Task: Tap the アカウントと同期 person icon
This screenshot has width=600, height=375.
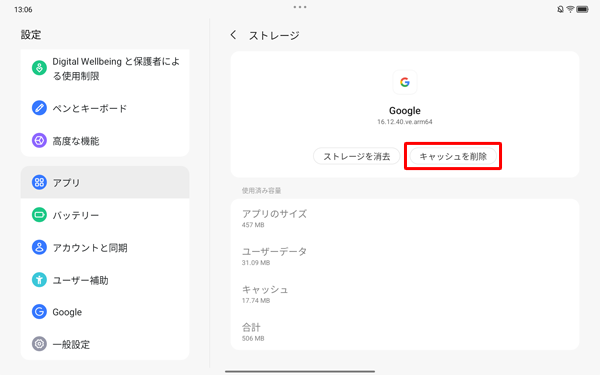Action: tap(39, 248)
